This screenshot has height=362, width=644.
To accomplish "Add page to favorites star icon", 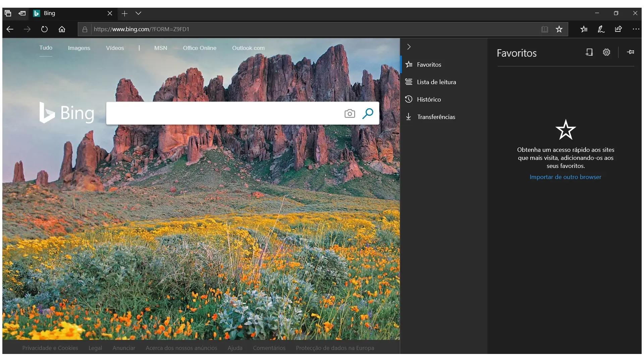I will coord(559,29).
